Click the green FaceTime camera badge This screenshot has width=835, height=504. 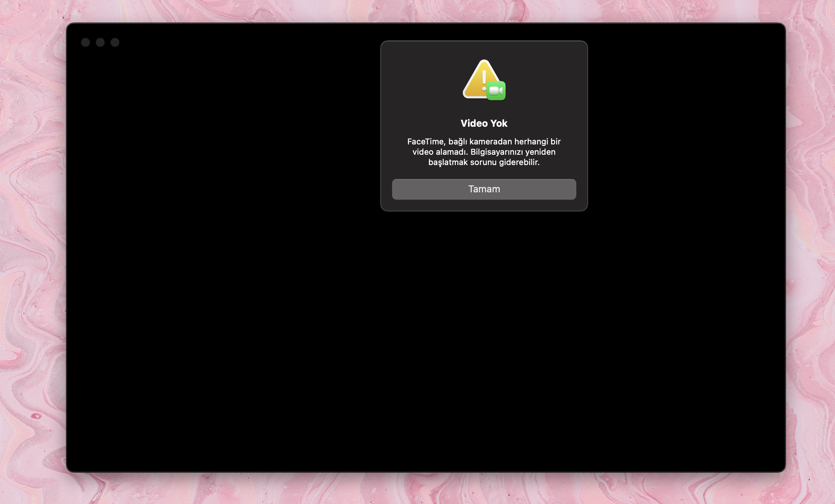point(496,91)
